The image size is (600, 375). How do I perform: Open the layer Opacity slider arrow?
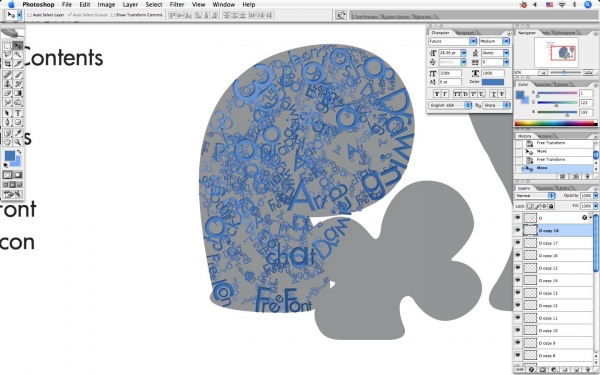tap(595, 196)
